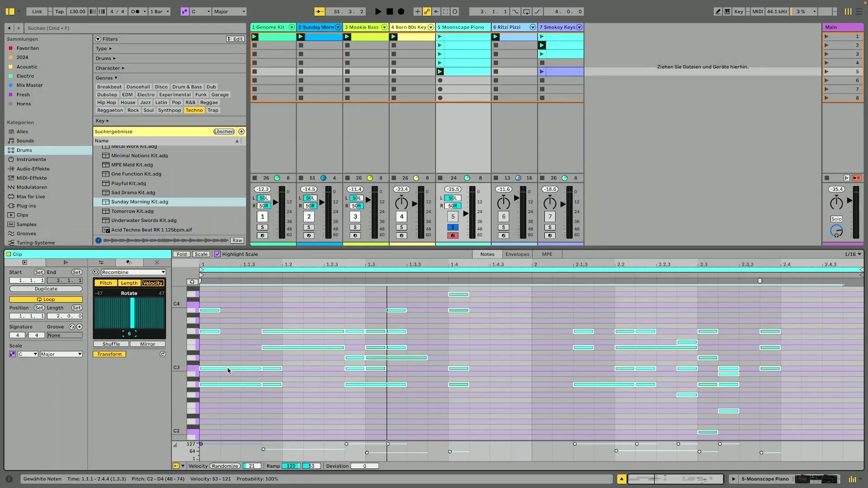Arm the Arrangement Record button

pyautogui.click(x=401, y=11)
